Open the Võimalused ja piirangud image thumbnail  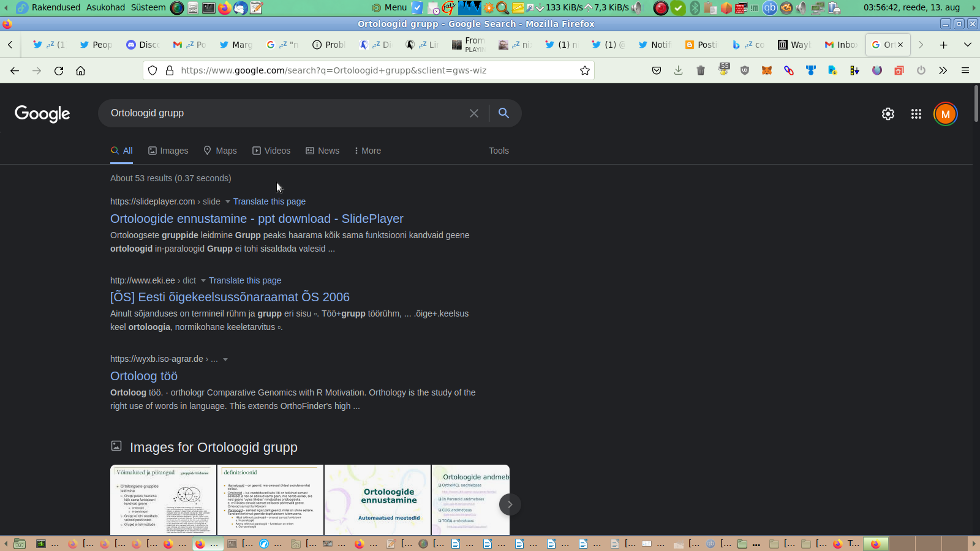(163, 500)
